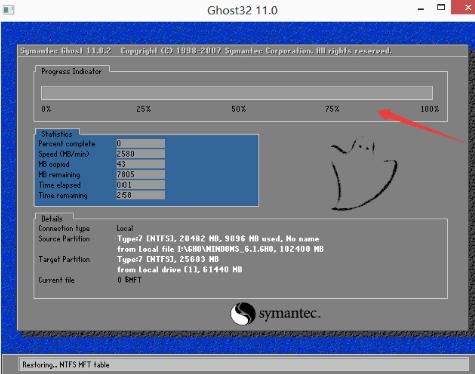Select the Progress Indicator panel label

tap(71, 71)
